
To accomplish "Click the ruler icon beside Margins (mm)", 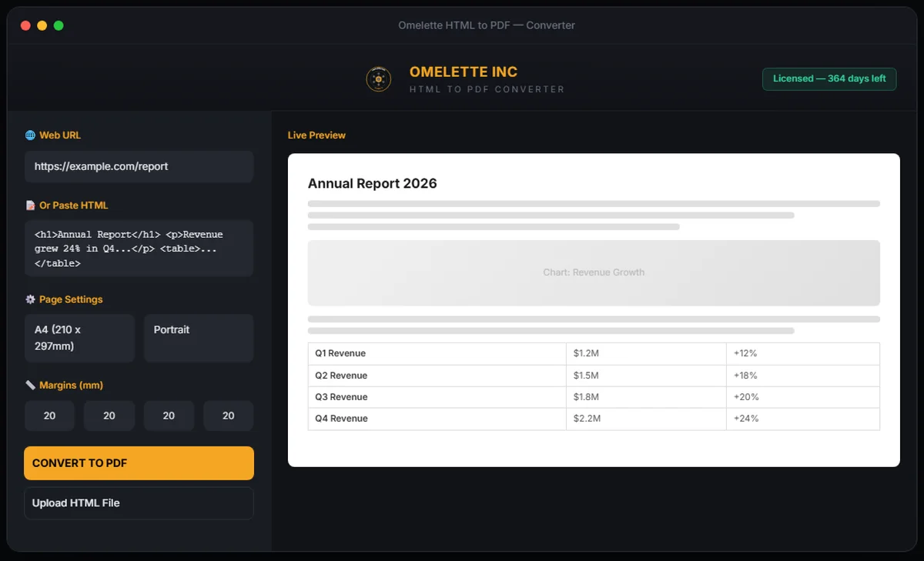I will (30, 385).
